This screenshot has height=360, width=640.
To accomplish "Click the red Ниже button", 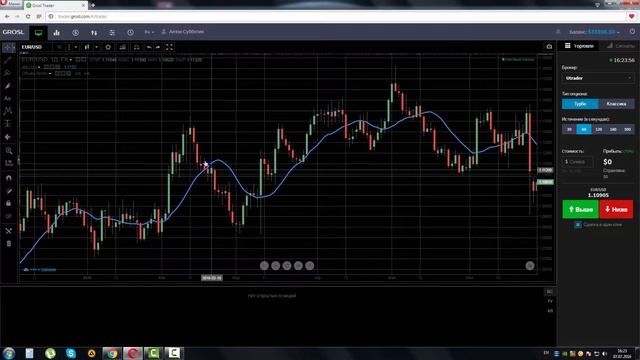I will pos(616,209).
